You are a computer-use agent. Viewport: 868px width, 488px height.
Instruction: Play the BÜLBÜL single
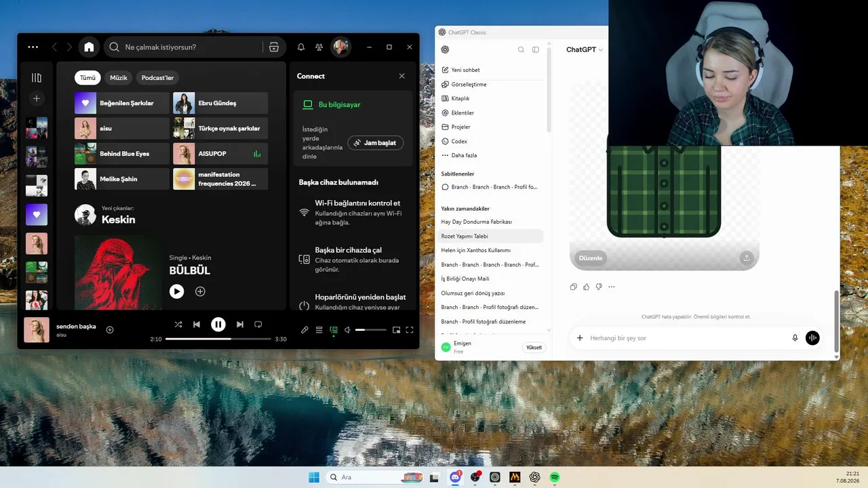(x=176, y=291)
